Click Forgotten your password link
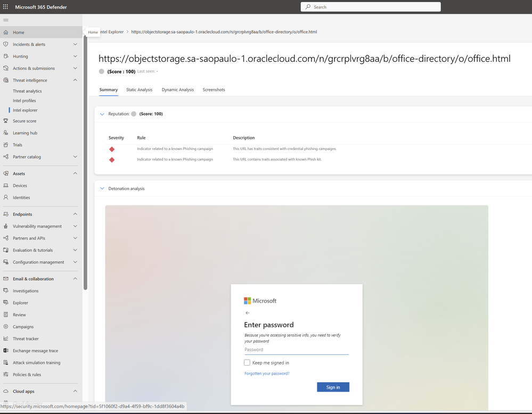This screenshot has width=532, height=414. pos(267,374)
